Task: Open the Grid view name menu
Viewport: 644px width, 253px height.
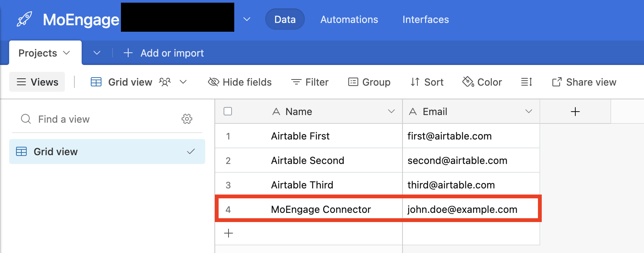Action: pos(130,82)
